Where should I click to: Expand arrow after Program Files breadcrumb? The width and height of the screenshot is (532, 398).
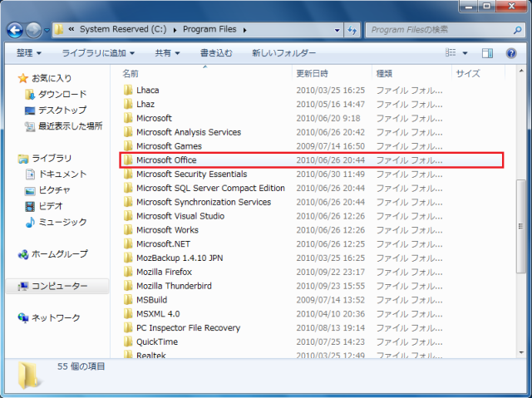pyautogui.click(x=244, y=30)
